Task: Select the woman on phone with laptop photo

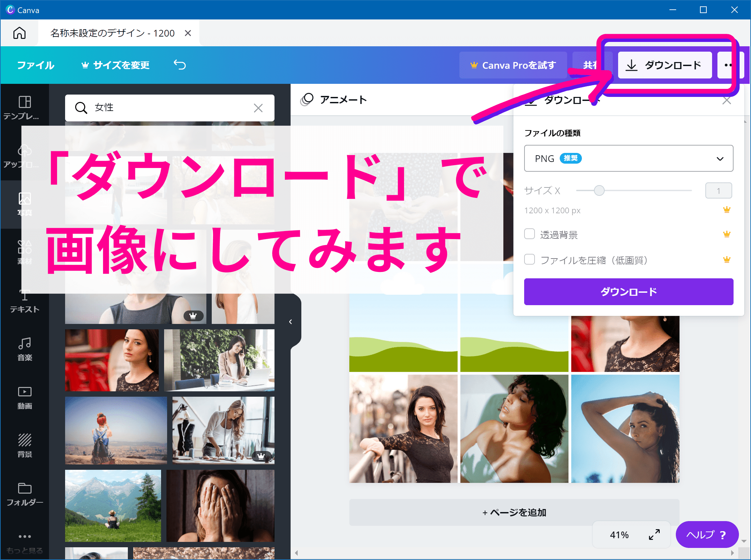Action: [219, 360]
